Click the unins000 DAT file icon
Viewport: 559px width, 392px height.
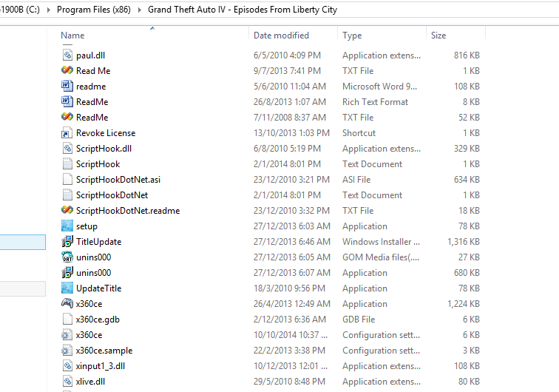coord(67,257)
